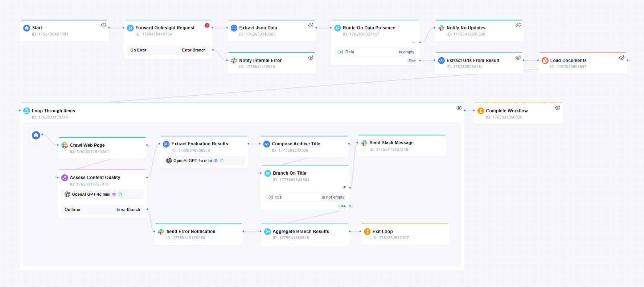Click the Complete Workflow node icon
This screenshot has height=287, width=644.
(x=480, y=111)
